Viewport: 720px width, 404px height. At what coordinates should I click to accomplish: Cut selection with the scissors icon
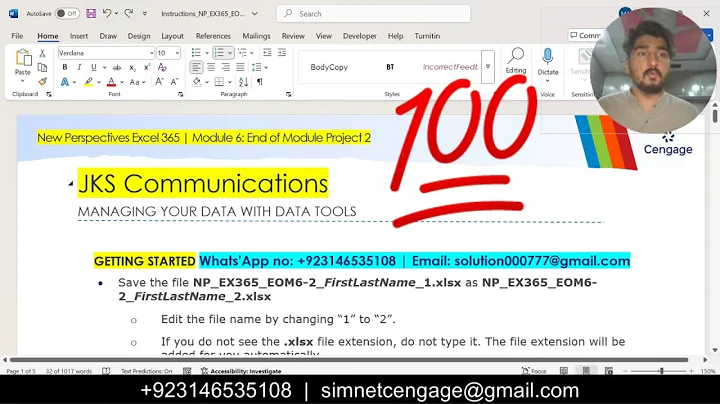coord(42,53)
